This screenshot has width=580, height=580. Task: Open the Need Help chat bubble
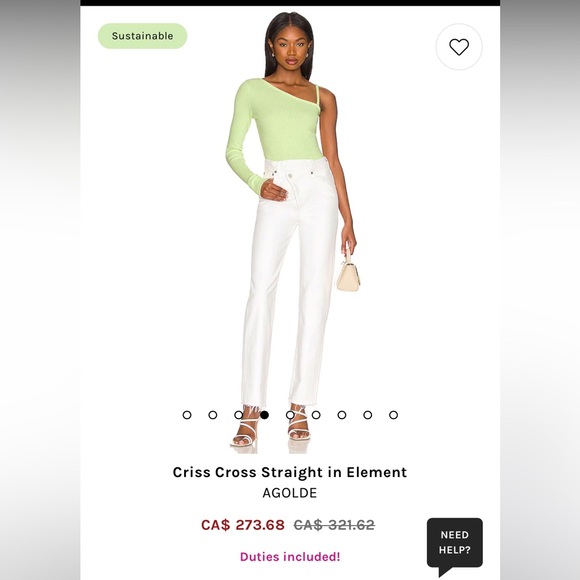pos(455,545)
